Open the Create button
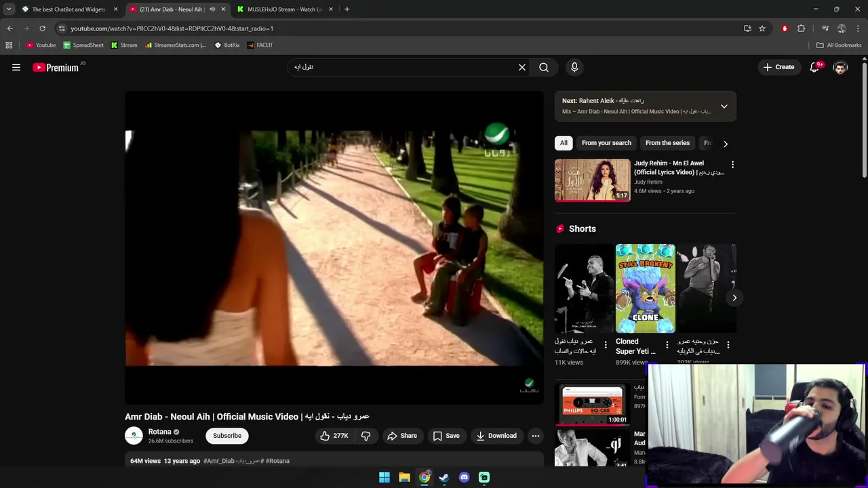Viewport: 868px width, 488px height. (778, 67)
